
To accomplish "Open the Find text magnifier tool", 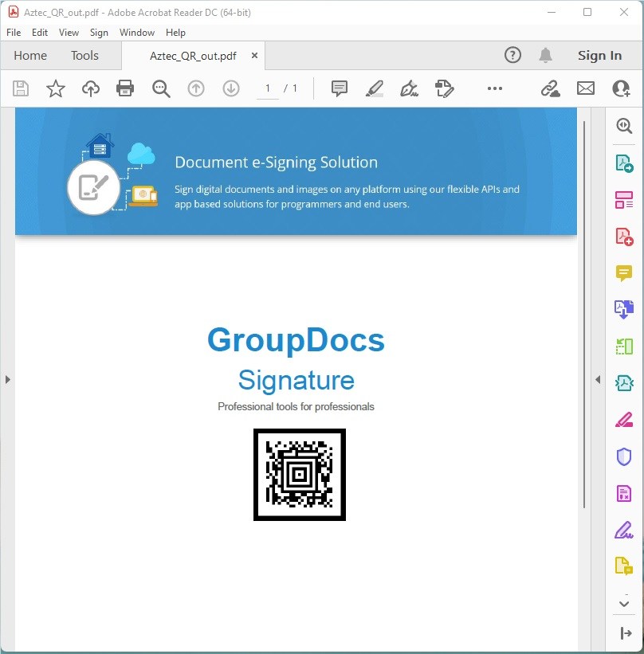I will point(161,88).
